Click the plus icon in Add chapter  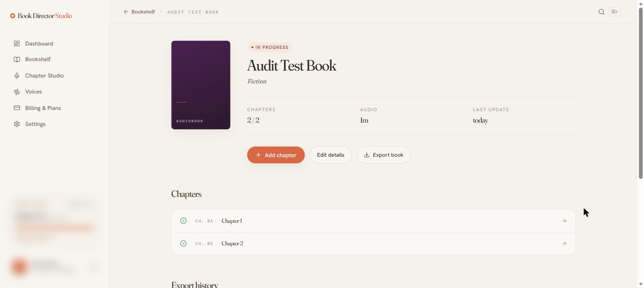258,155
